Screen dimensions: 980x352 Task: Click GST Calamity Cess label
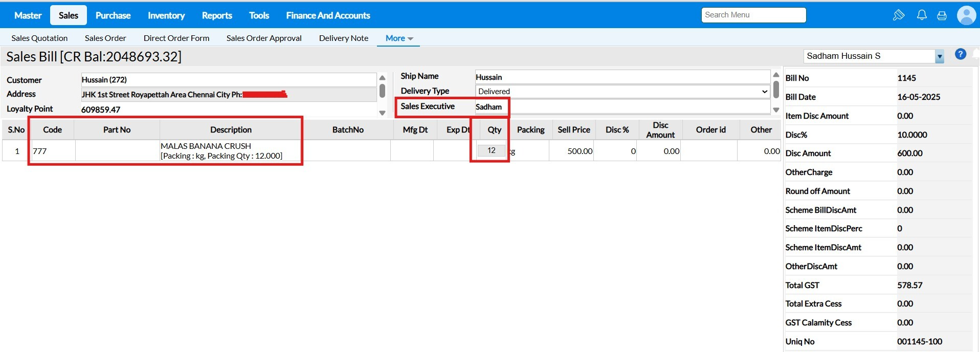[818, 323]
